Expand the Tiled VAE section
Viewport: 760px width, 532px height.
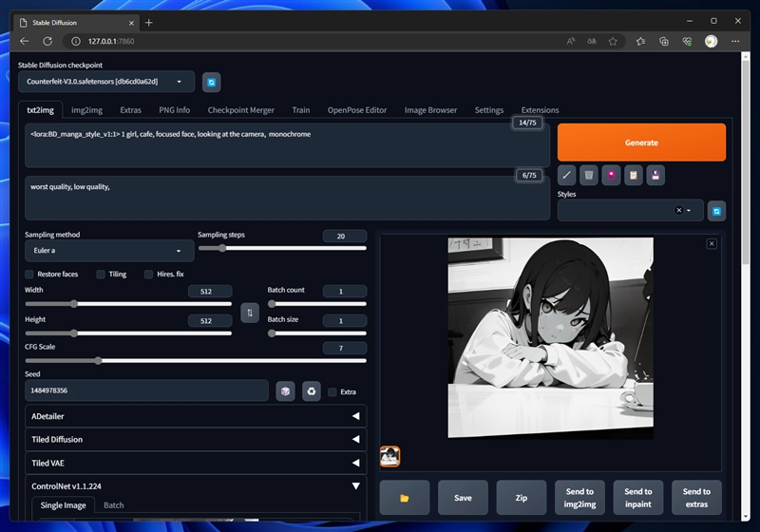click(x=196, y=463)
